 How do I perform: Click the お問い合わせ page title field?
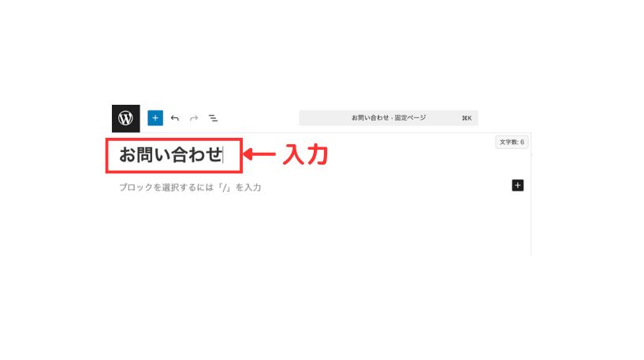(174, 155)
